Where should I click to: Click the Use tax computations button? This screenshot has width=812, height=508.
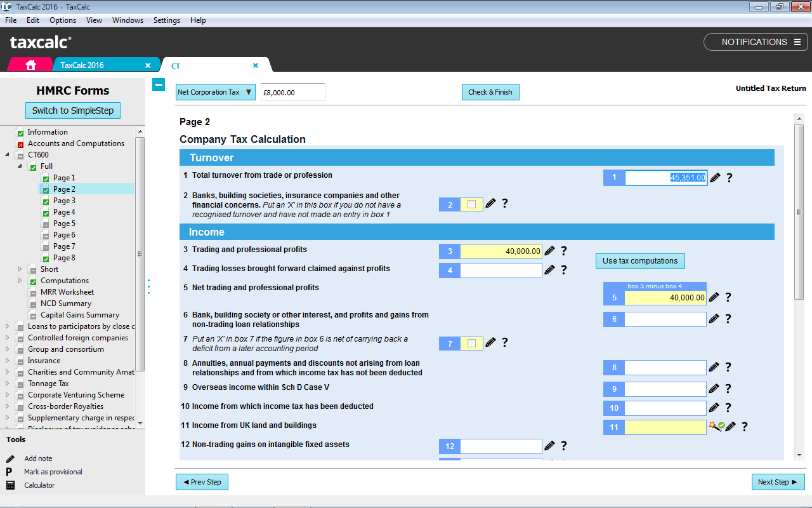click(x=639, y=261)
